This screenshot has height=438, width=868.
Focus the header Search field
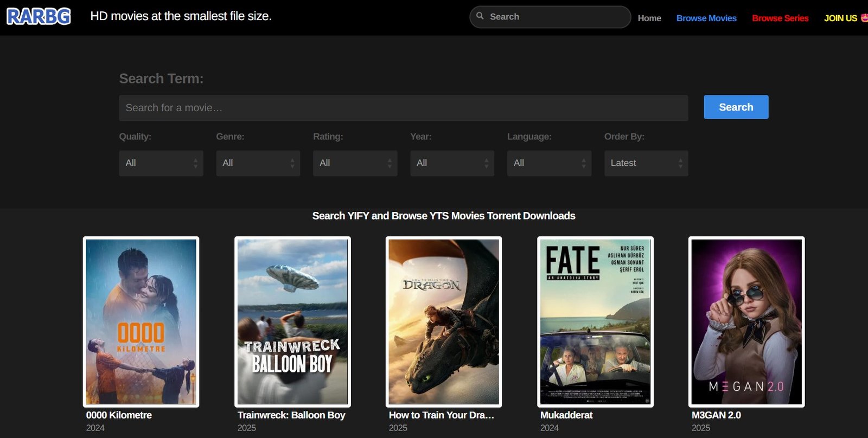tap(550, 17)
